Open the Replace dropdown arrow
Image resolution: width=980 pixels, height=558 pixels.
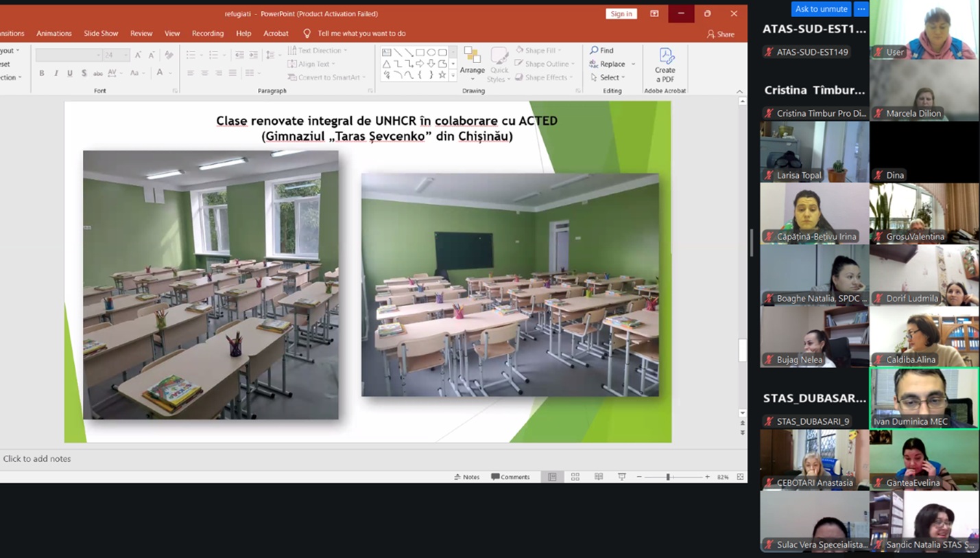(x=633, y=64)
